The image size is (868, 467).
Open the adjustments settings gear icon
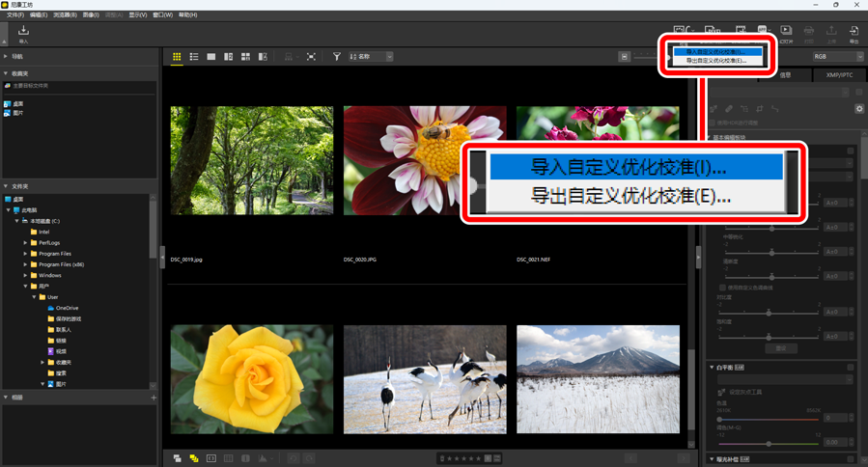[x=858, y=109]
